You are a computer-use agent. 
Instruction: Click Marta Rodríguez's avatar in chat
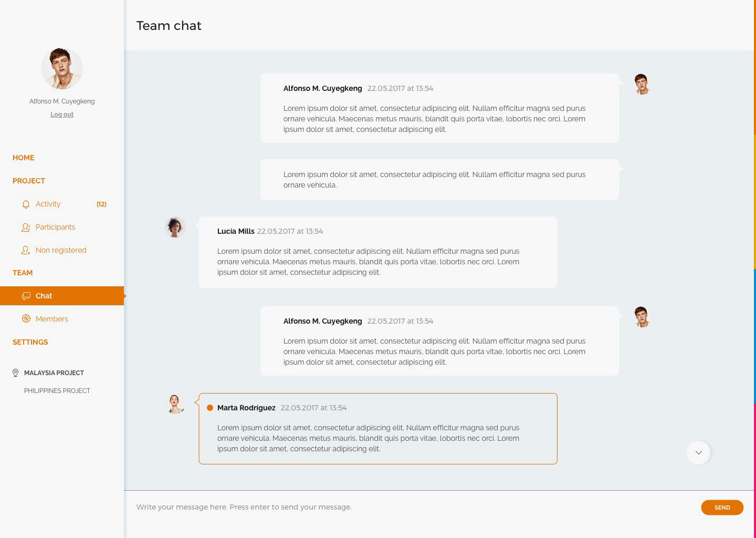point(175,403)
